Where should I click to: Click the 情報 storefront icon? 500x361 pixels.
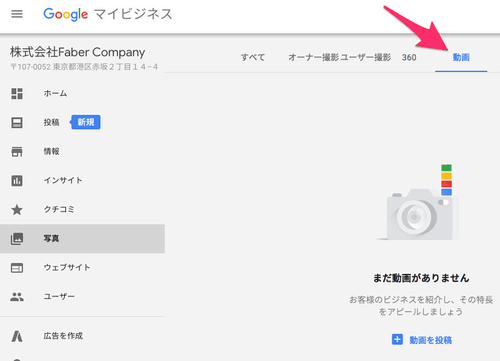17,152
